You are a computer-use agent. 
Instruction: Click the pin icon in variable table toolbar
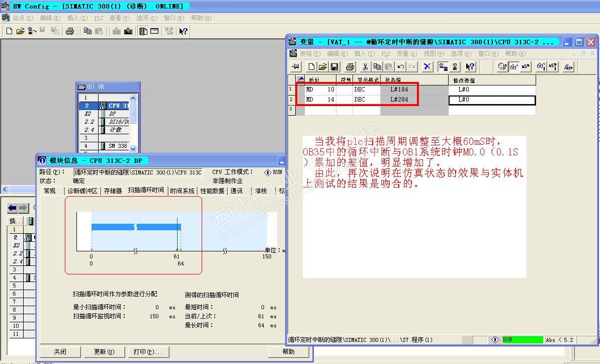point(295,67)
